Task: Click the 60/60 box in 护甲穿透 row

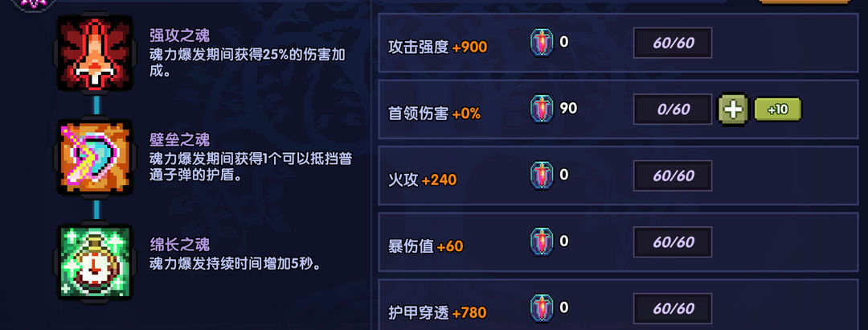Action: [673, 308]
